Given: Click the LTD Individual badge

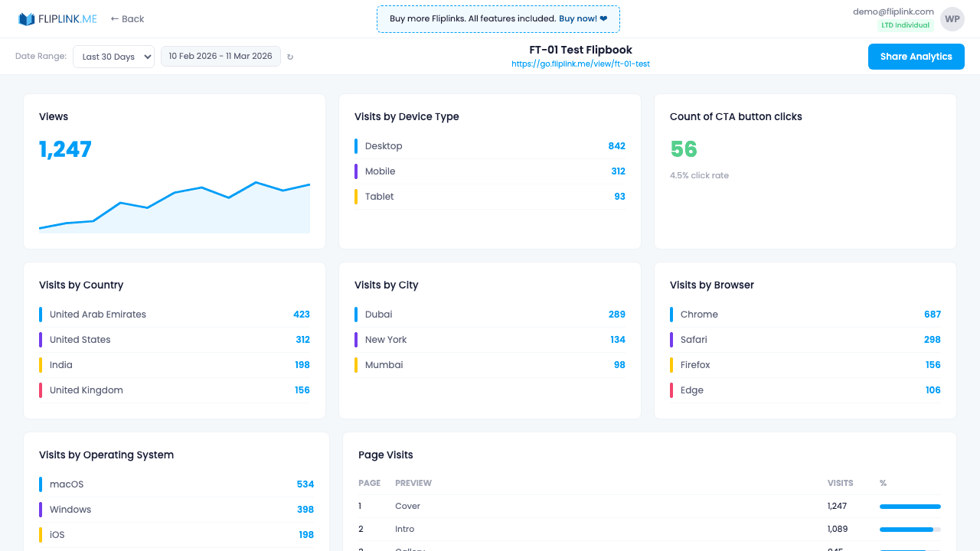Looking at the screenshot, I should (x=906, y=24).
